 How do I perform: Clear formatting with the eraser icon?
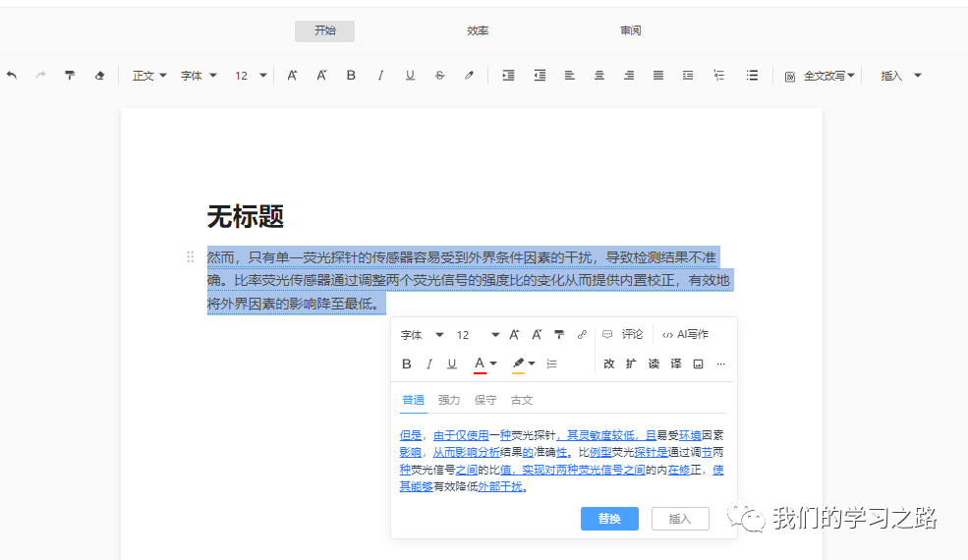(99, 76)
